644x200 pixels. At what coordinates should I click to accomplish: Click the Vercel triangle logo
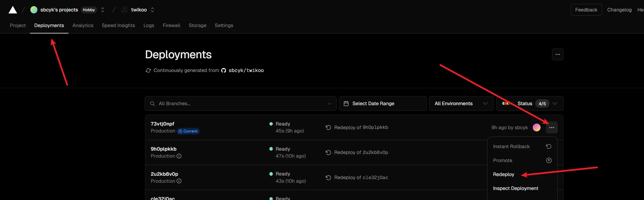pos(13,10)
